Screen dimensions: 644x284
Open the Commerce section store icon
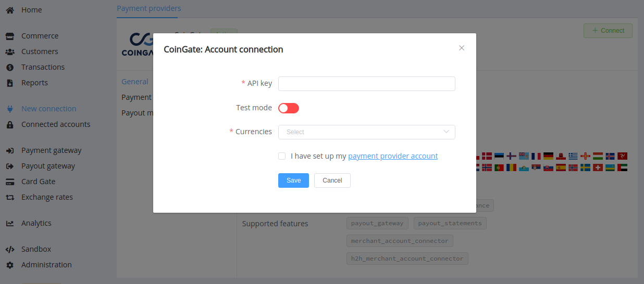click(9, 36)
